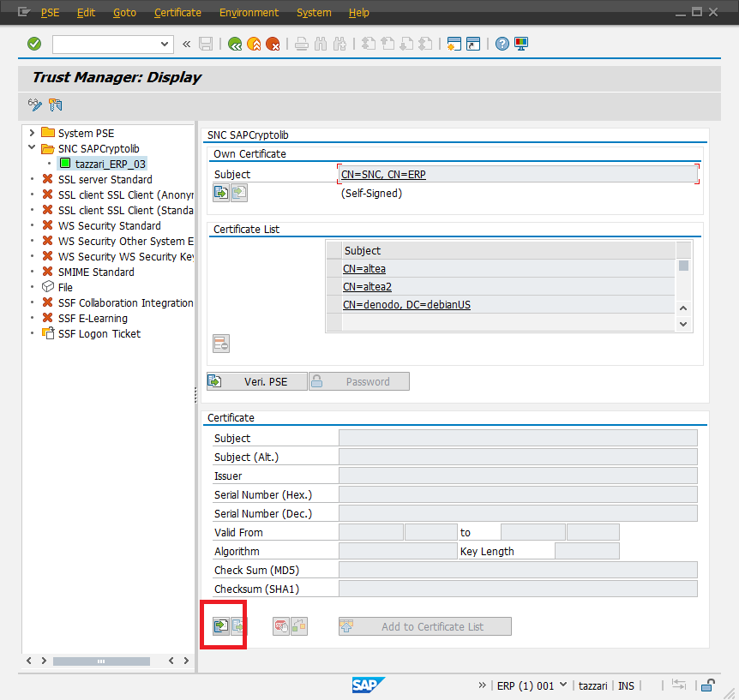
Task: Collapse the SNC SAPCryptolib tree folder
Action: [x=32, y=148]
